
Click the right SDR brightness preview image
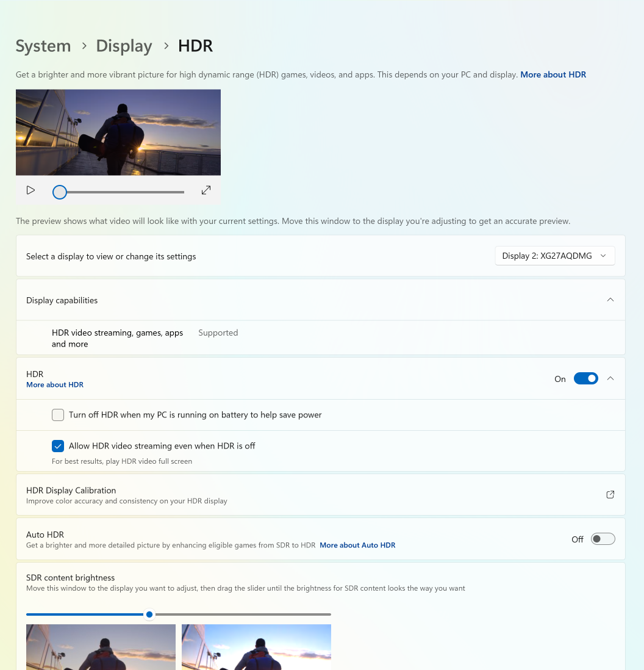coord(256,647)
